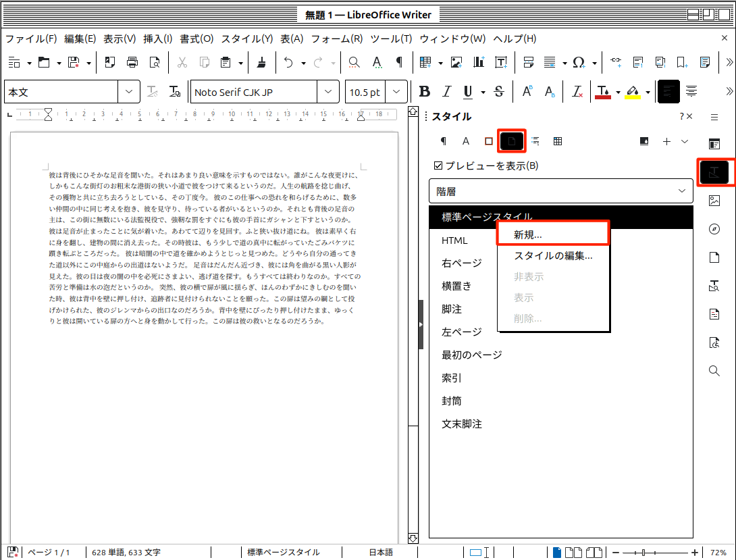This screenshot has width=736, height=560.
Task: Click the font name input field
Action: (254, 92)
